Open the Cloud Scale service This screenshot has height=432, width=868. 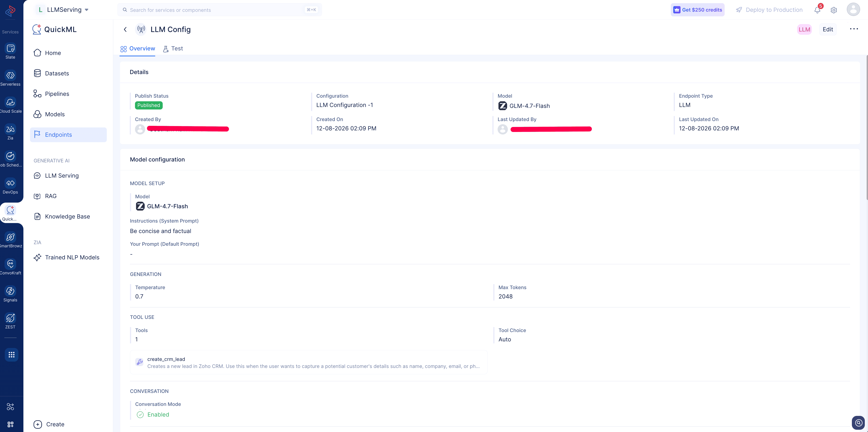10,105
